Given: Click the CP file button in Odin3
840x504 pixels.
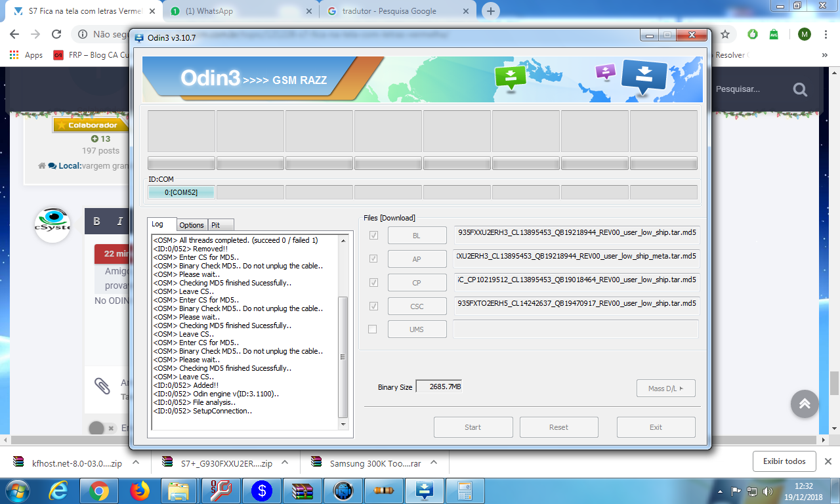Looking at the screenshot, I should click(417, 283).
